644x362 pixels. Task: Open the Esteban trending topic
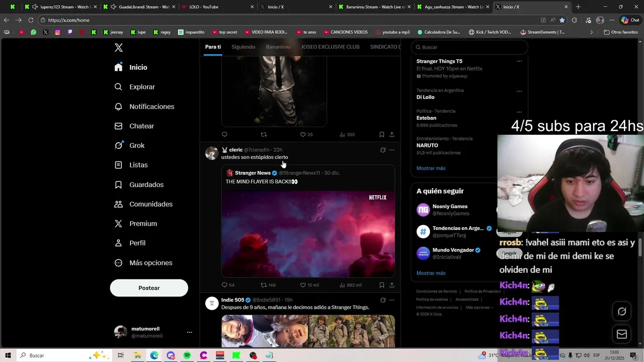(x=426, y=118)
